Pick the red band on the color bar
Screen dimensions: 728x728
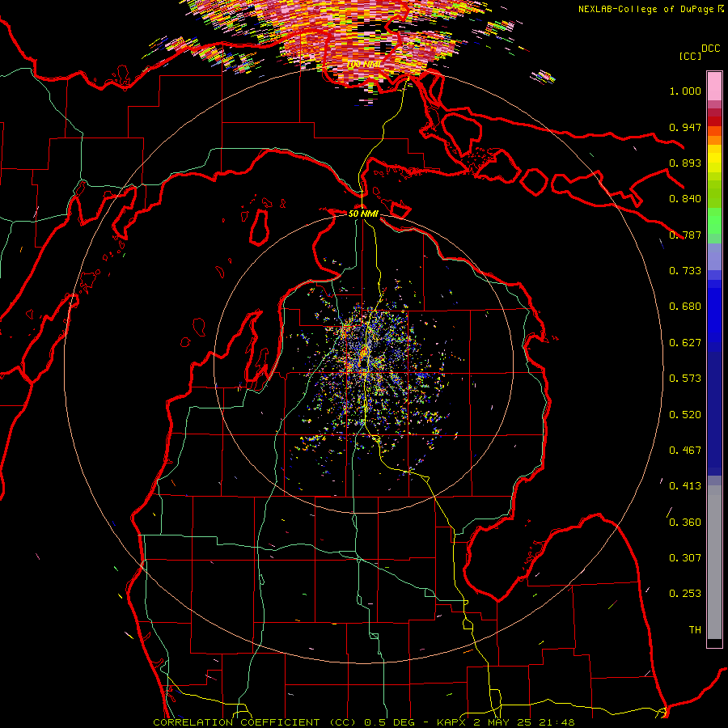(714, 121)
